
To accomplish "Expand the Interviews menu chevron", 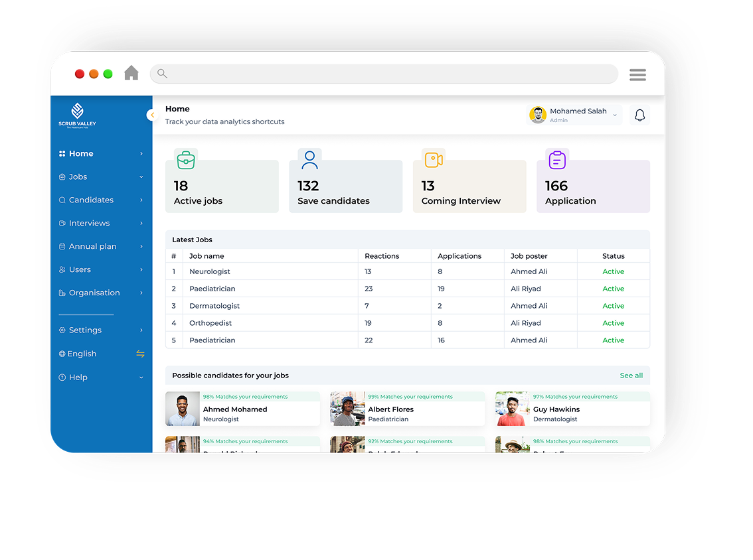I will click(x=141, y=223).
